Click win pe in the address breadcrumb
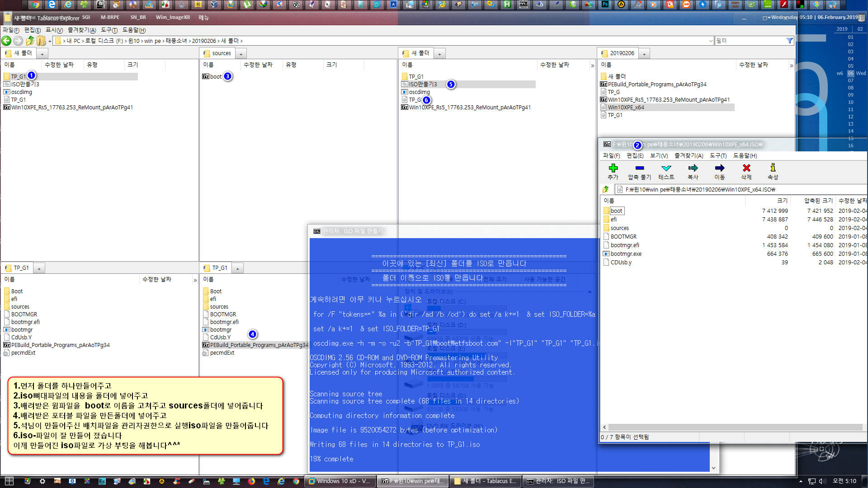The height and width of the screenshot is (488, 868). (x=153, y=41)
